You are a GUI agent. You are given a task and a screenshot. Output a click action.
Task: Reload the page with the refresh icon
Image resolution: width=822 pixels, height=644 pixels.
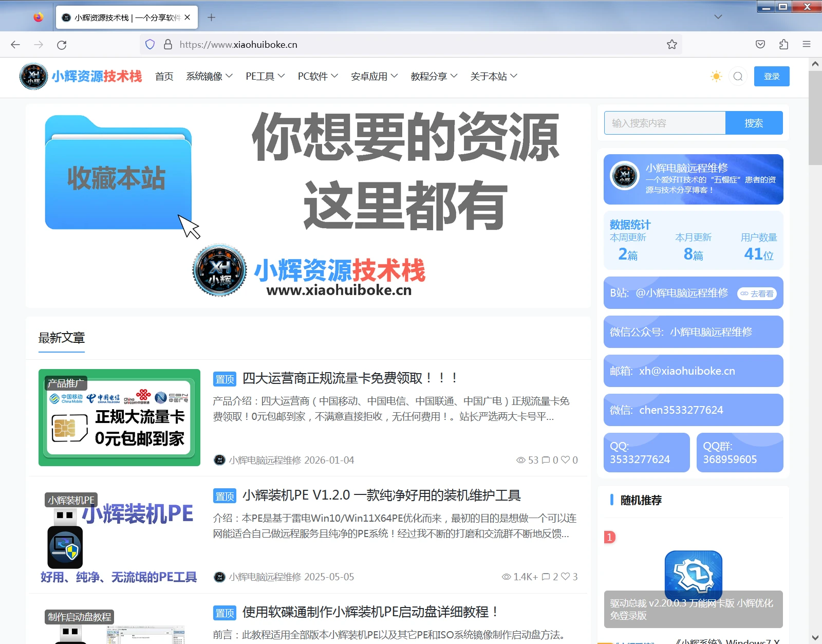62,45
